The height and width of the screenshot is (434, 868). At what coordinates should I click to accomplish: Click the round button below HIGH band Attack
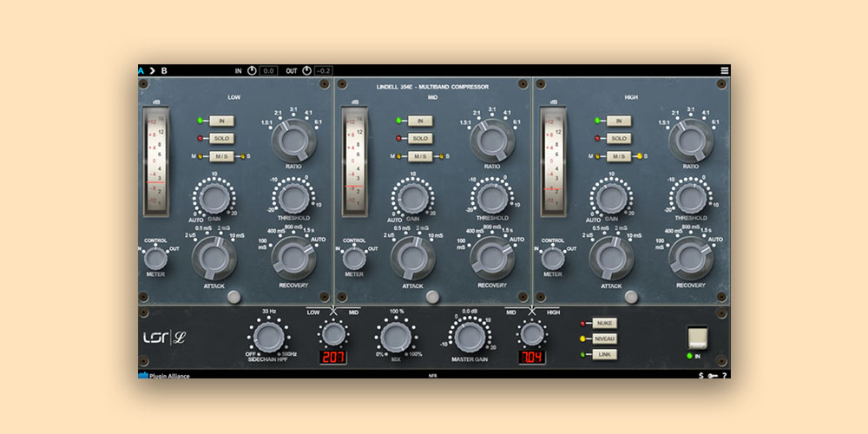[x=631, y=297]
